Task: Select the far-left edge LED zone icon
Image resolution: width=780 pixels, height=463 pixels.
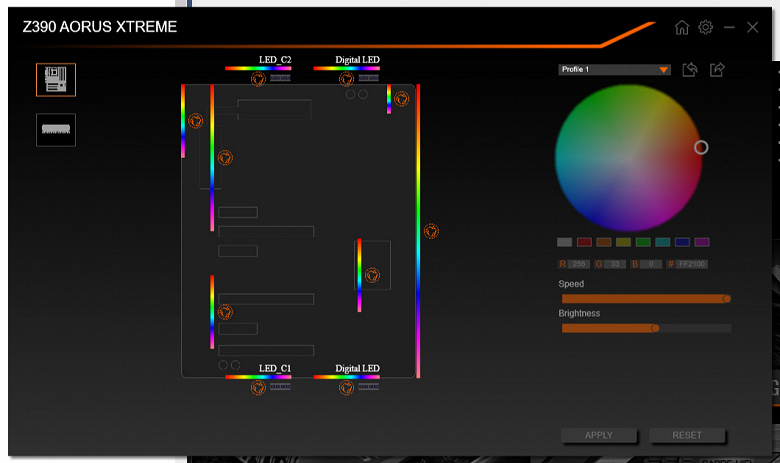Action: point(195,120)
